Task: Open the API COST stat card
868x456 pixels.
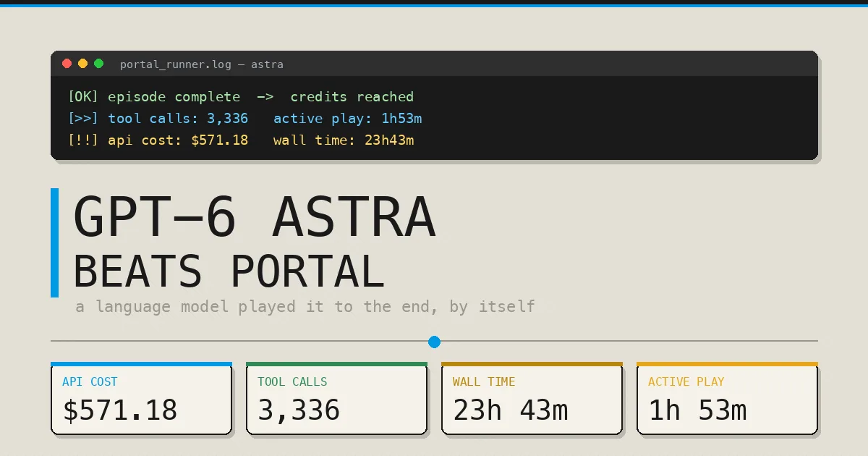Action: point(141,398)
